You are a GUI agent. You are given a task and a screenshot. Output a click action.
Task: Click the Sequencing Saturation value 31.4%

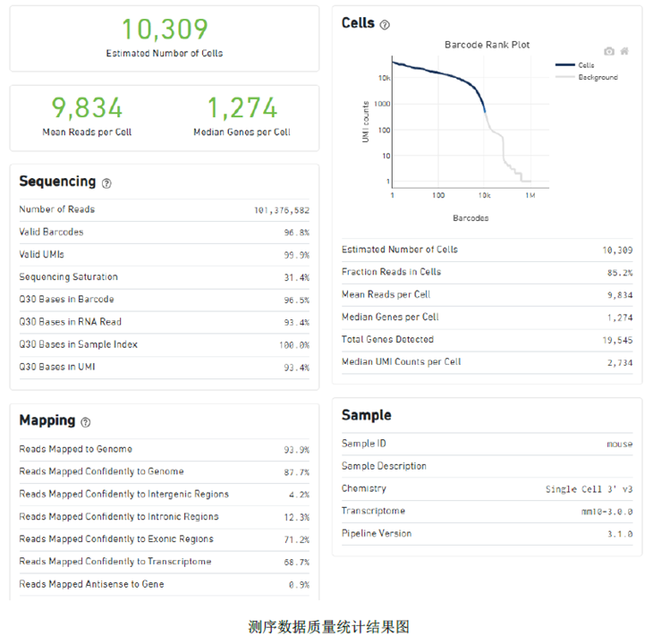point(297,277)
